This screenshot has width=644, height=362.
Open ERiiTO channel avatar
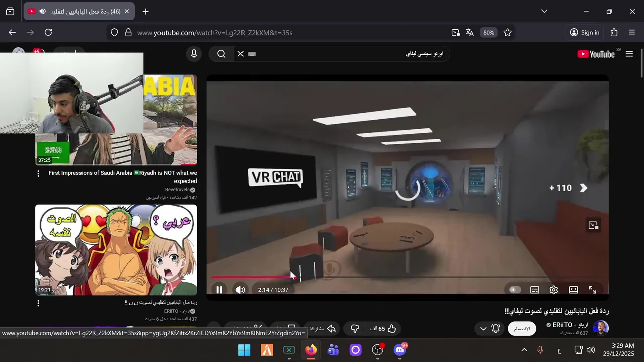coord(601,328)
